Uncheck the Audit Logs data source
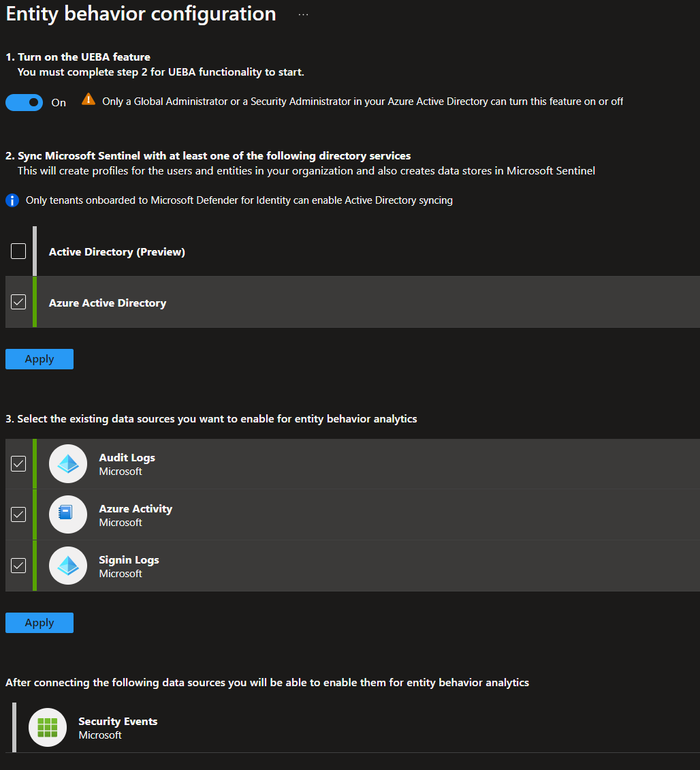The image size is (700, 770). (18, 463)
